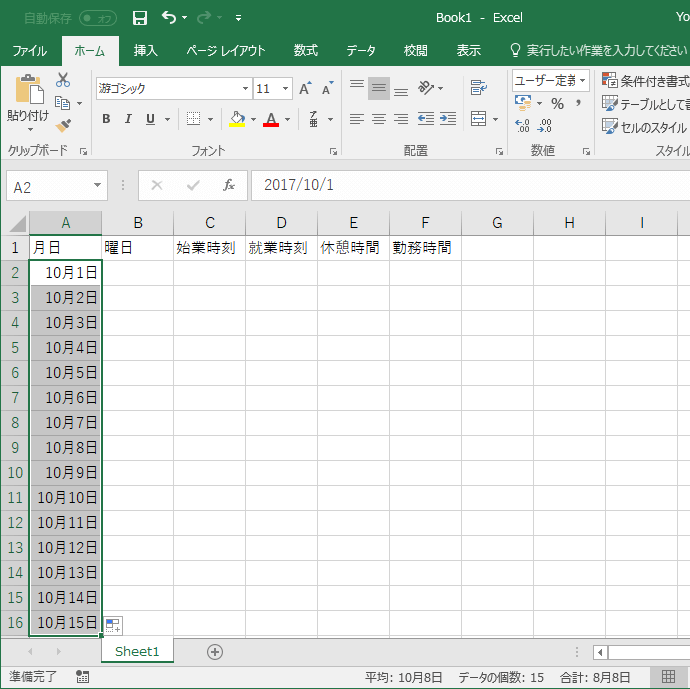Toggle Wrap Text

point(478,88)
